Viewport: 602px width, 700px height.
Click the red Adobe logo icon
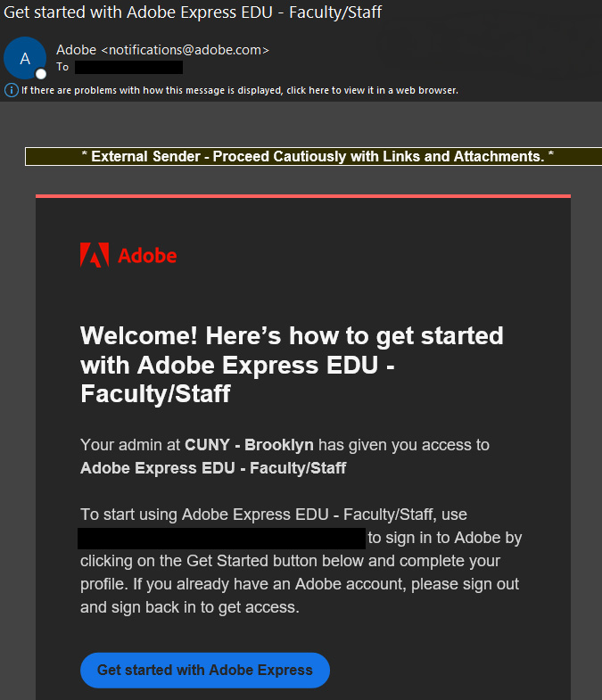tap(94, 256)
